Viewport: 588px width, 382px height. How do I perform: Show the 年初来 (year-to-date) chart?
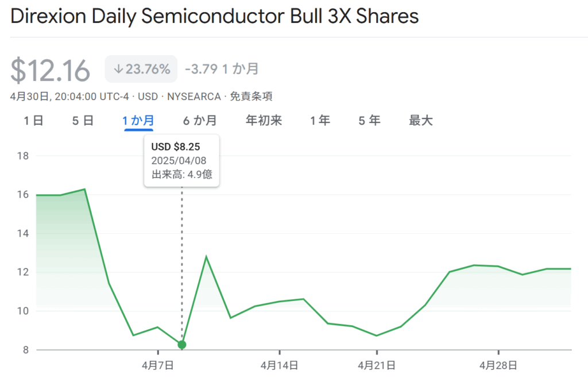[x=264, y=121]
